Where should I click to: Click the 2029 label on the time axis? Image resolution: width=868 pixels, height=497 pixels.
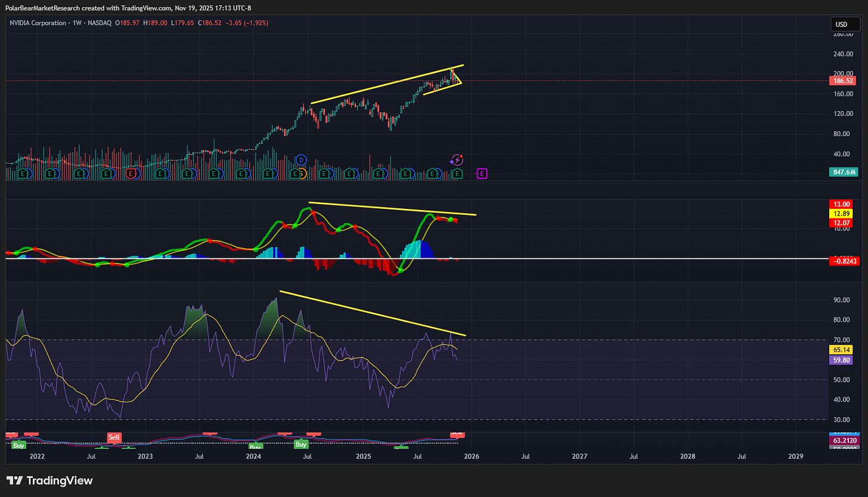pyautogui.click(x=796, y=456)
